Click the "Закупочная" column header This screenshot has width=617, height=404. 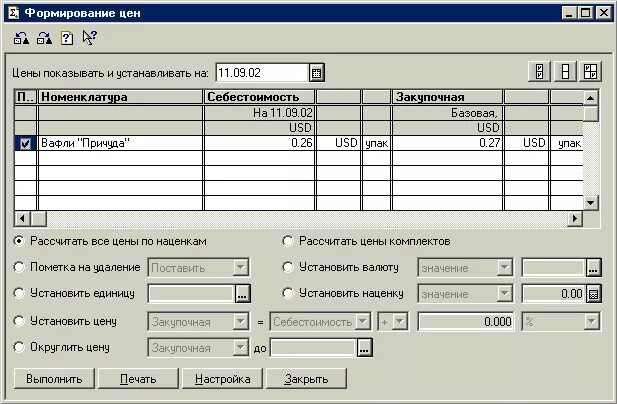[447, 97]
